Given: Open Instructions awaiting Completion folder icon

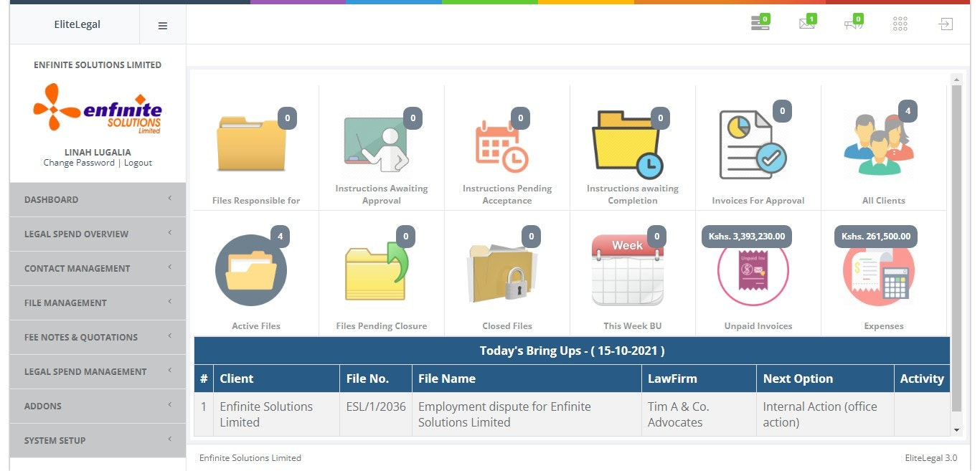Looking at the screenshot, I should [627, 144].
